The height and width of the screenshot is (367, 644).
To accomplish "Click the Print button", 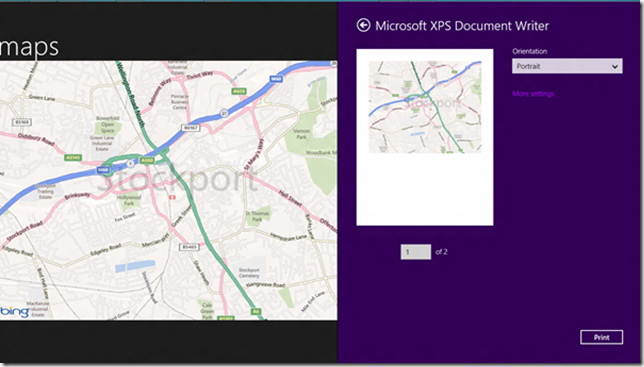I will [601, 337].
